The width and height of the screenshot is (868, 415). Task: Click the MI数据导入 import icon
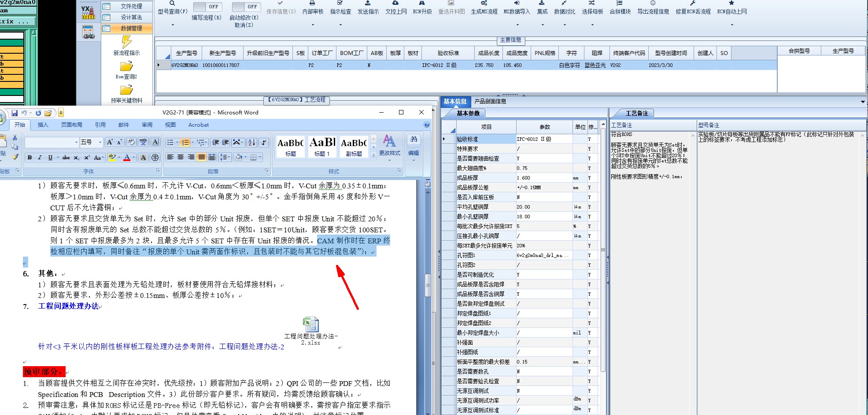pyautogui.click(x=517, y=3)
